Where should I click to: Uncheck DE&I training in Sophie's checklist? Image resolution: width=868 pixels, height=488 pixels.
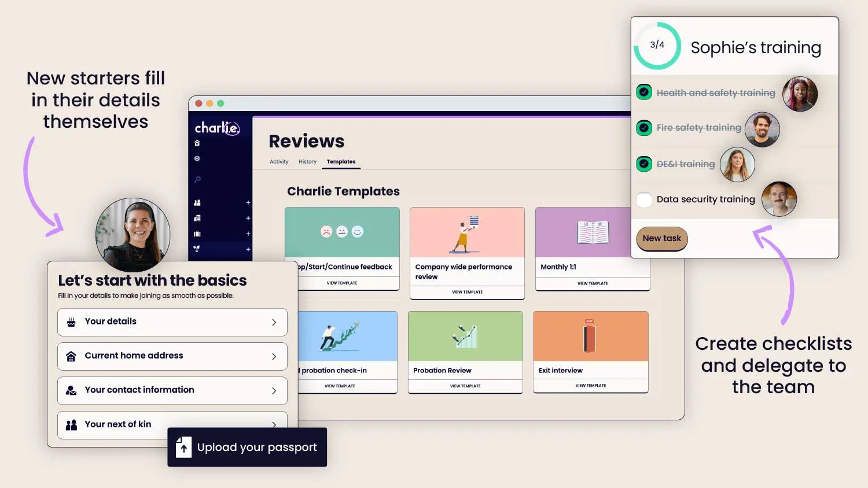(x=644, y=164)
